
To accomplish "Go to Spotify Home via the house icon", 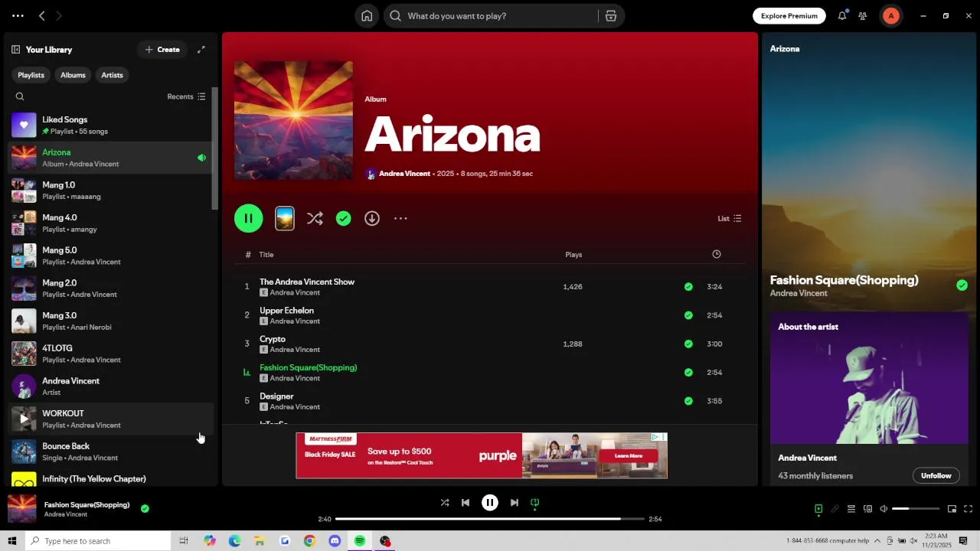I will click(367, 16).
